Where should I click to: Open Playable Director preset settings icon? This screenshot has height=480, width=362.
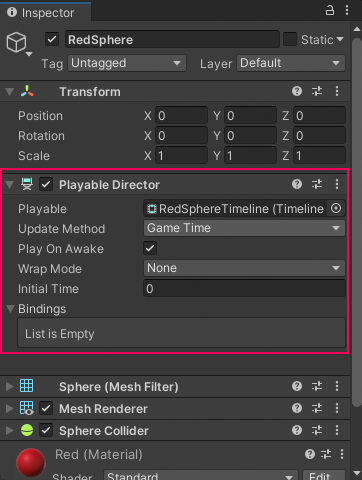tap(317, 184)
